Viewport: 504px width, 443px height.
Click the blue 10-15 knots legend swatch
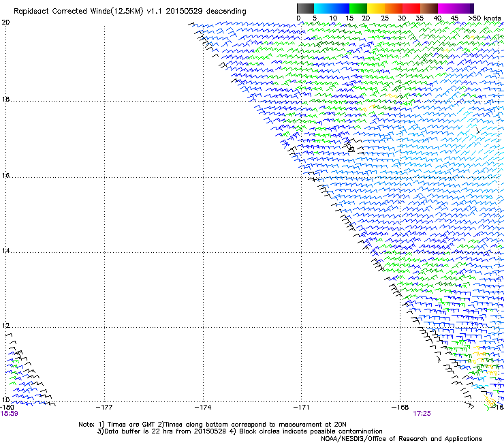(340, 8)
